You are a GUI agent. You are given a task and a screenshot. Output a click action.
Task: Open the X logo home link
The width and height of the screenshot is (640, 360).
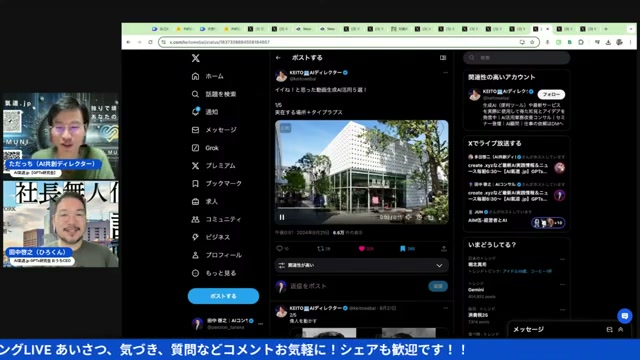click(x=196, y=58)
